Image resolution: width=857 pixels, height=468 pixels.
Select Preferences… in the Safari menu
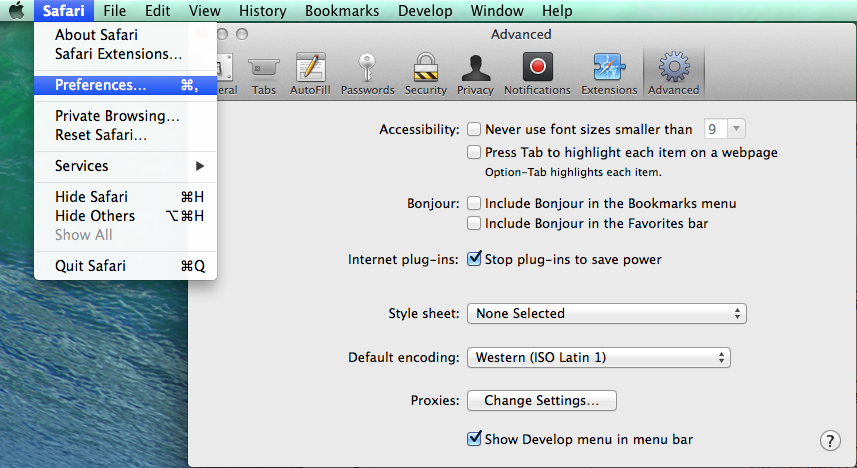[x=126, y=85]
